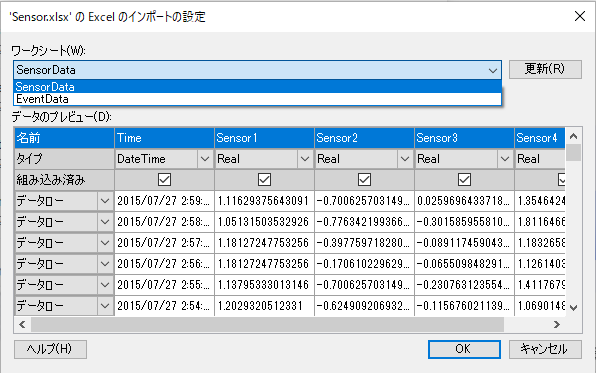Choose the SensorData worksheet option
This screenshot has width=596, height=373.
[257, 87]
